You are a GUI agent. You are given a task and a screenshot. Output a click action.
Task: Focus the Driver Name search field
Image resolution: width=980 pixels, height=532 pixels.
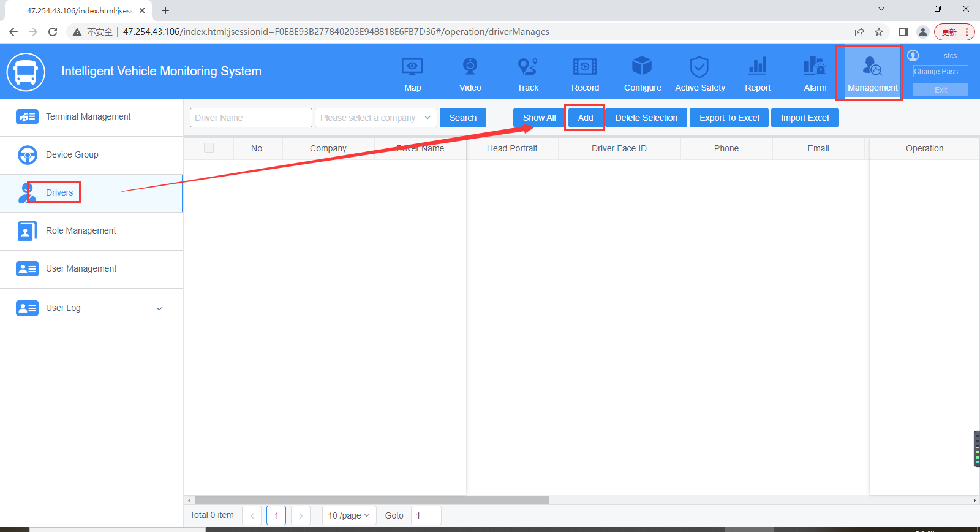pyautogui.click(x=251, y=118)
